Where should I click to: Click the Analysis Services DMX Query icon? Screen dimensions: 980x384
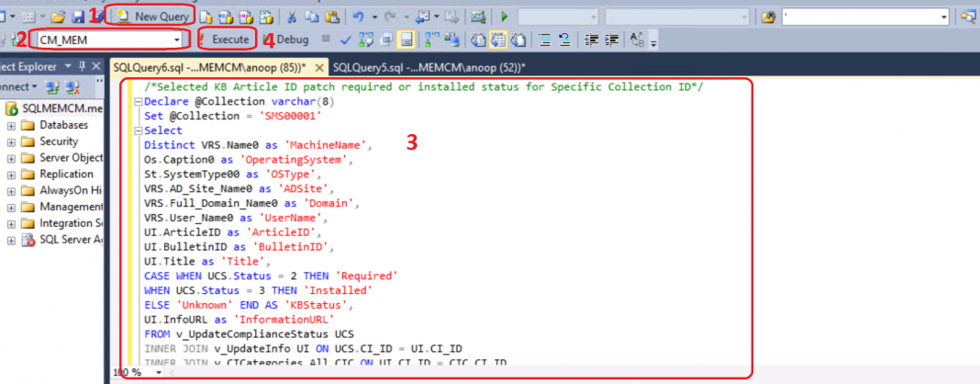pos(246,17)
